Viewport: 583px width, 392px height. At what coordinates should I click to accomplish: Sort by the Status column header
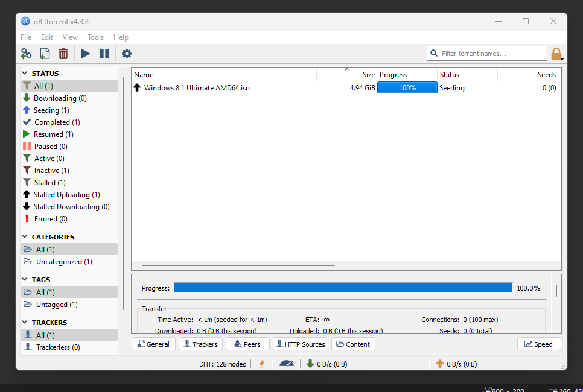tap(467, 75)
